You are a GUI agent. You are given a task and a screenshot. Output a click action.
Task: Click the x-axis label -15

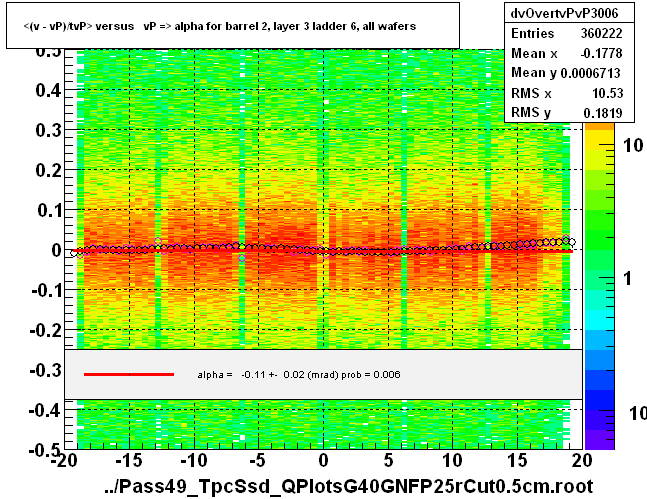click(129, 461)
